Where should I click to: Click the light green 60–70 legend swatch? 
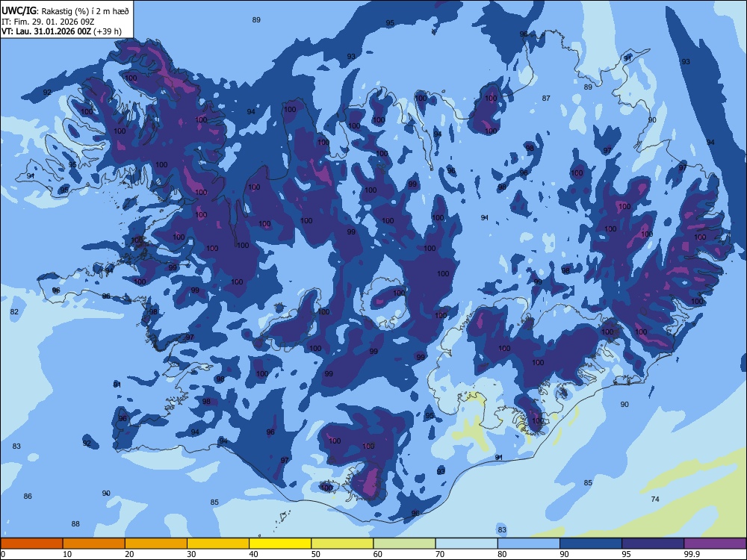pos(404,544)
